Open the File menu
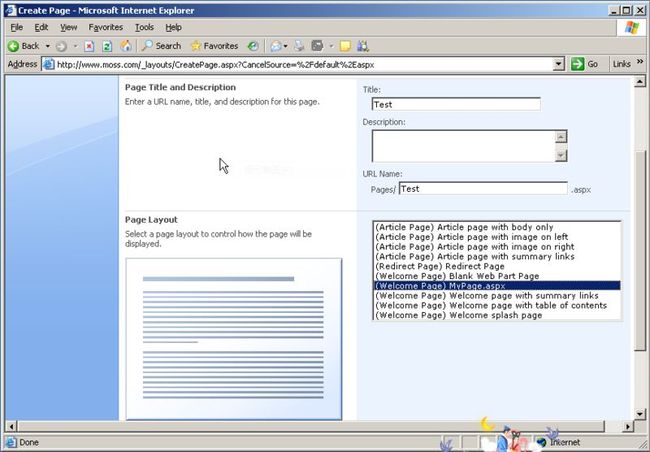Screen dimensions: 650x452 tap(17, 27)
